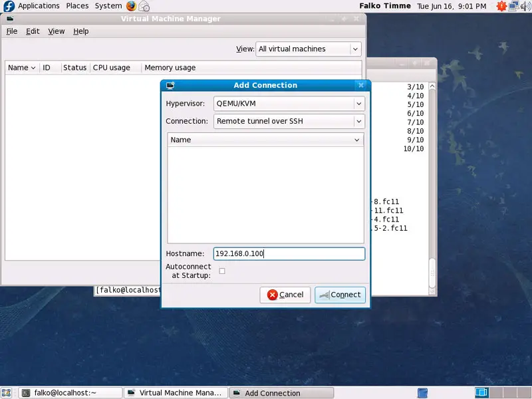
Task: Click the show desktop icon in bottom panel
Action: (7, 393)
